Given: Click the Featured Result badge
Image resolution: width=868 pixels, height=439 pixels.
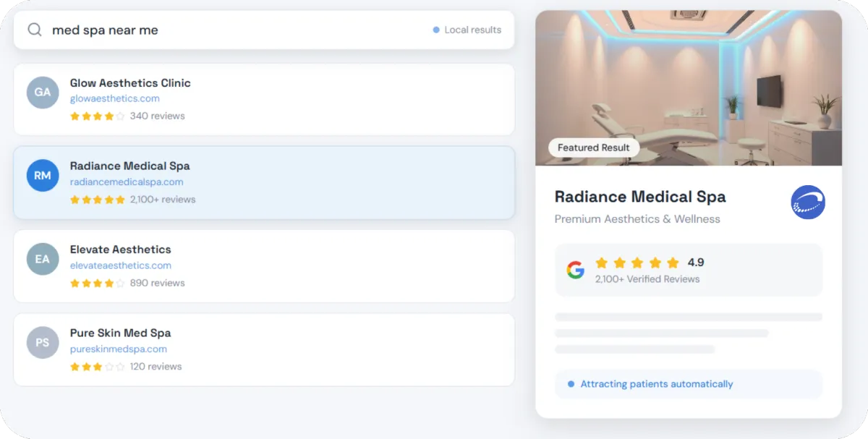Looking at the screenshot, I should 594,148.
